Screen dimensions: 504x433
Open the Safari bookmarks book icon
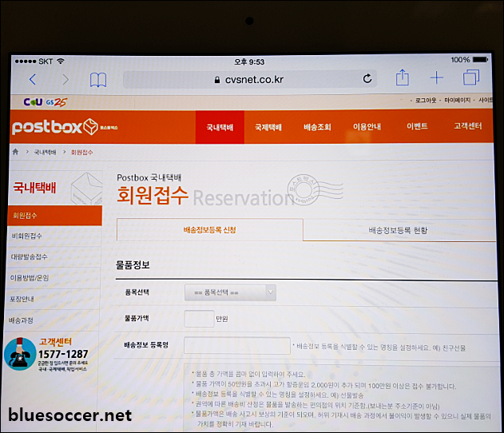pos(98,80)
